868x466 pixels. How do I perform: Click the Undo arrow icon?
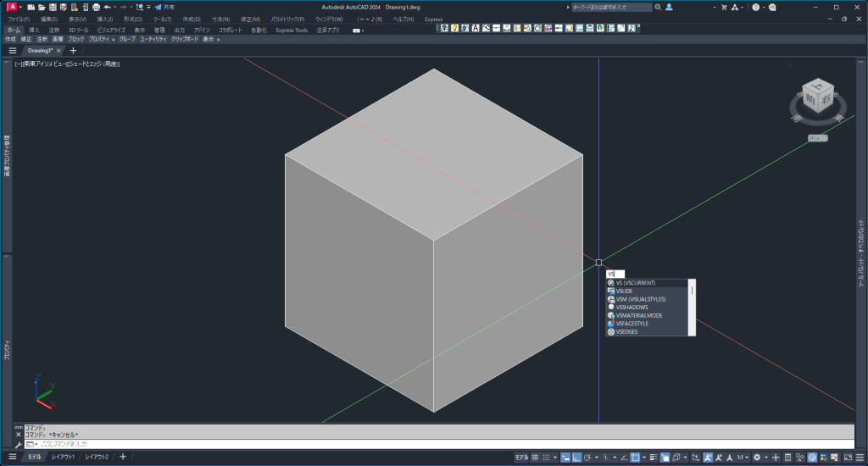click(107, 7)
